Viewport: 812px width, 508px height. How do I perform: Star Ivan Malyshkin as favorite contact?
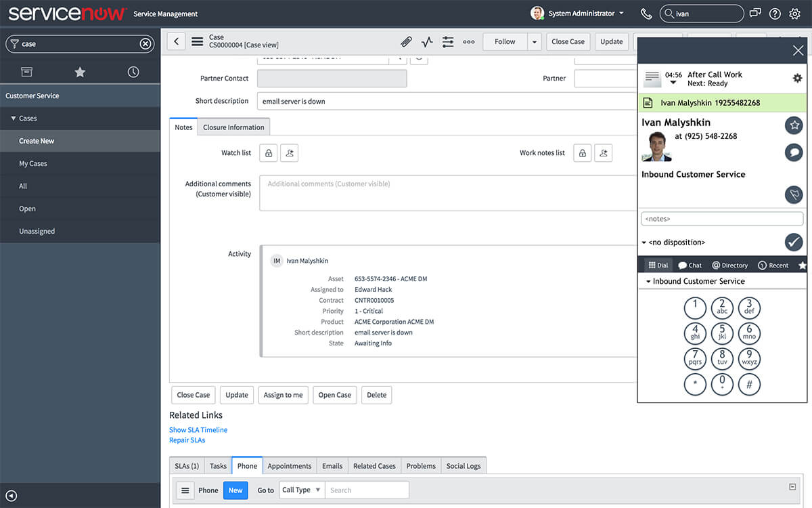tap(793, 125)
